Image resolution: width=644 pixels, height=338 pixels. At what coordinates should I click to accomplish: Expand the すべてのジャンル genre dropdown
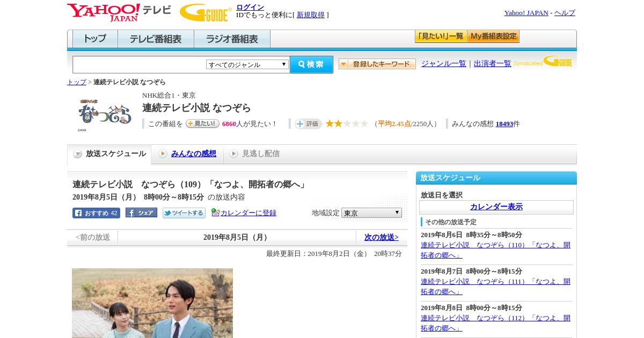pos(247,64)
